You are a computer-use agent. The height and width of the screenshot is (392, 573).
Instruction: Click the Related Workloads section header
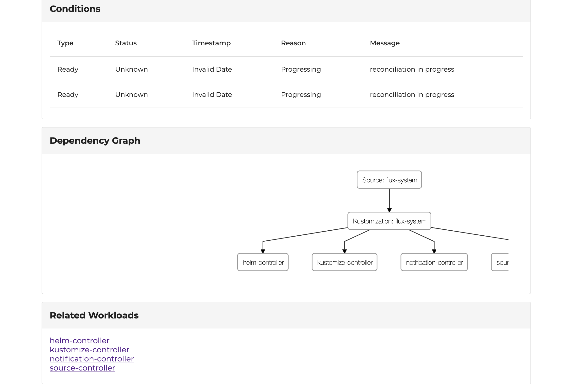(94, 315)
